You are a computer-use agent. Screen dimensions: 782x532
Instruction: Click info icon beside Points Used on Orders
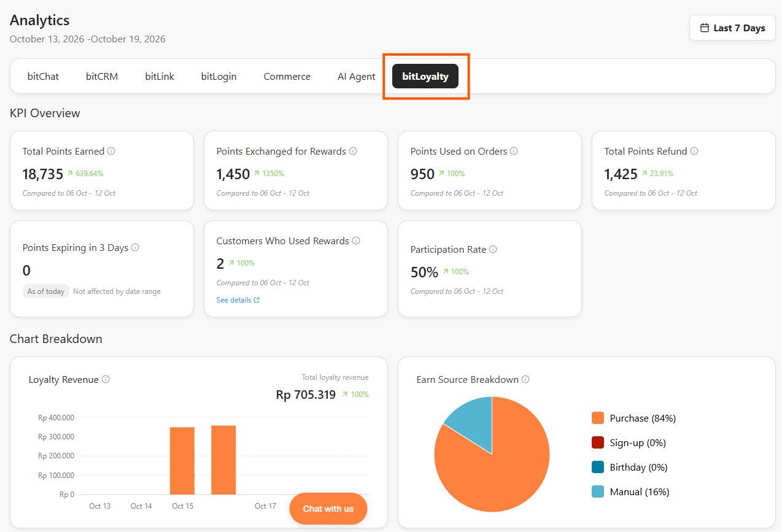tap(514, 151)
